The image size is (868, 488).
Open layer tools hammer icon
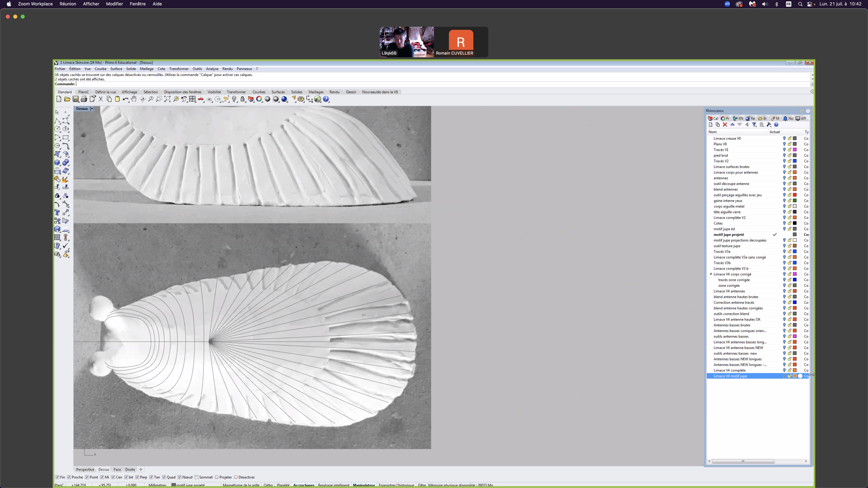tap(769, 125)
